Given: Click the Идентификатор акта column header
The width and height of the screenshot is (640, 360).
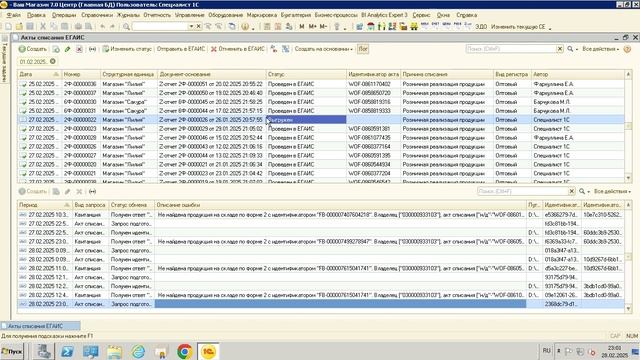Looking at the screenshot, I should point(373,74).
